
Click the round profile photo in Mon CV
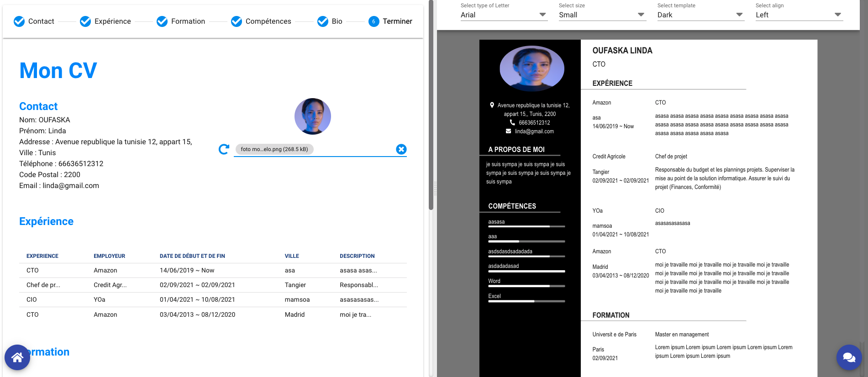[313, 116]
